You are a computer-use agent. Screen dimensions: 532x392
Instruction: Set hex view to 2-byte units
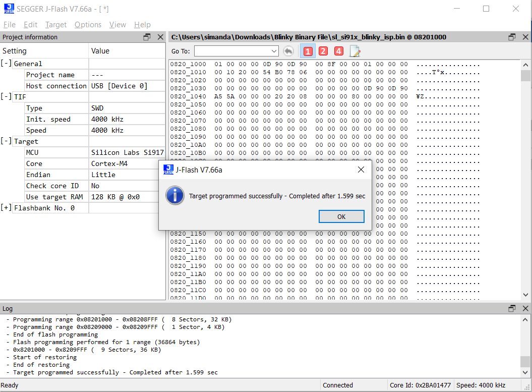click(x=323, y=51)
